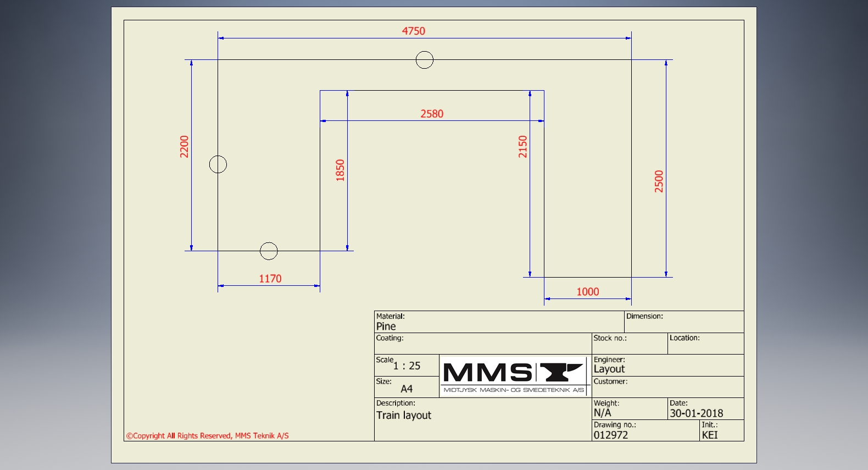
Task: Click the "Init.:" field label
Action: point(710,424)
